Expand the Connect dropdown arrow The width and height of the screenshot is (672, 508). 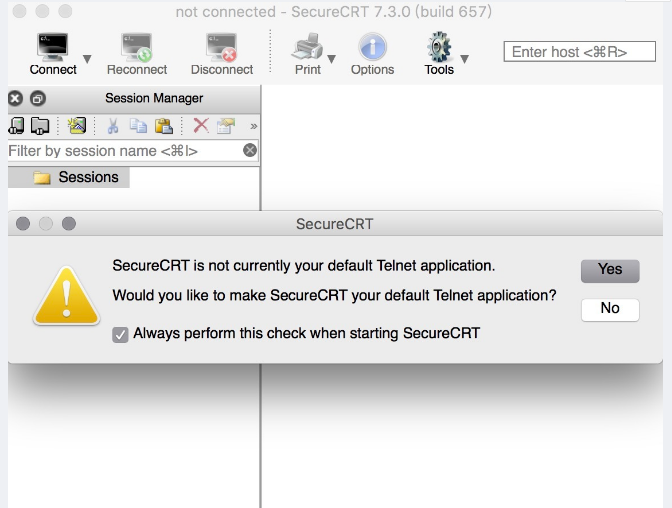pyautogui.click(x=87, y=59)
